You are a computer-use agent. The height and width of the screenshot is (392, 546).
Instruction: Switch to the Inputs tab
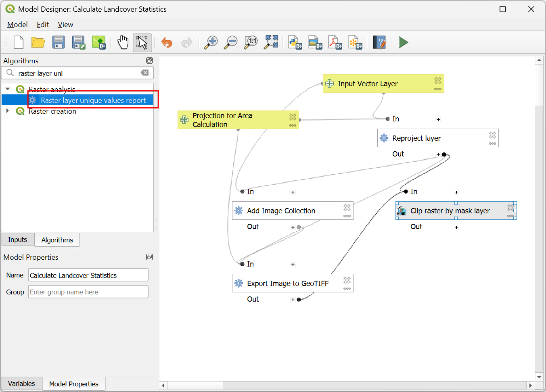point(17,240)
